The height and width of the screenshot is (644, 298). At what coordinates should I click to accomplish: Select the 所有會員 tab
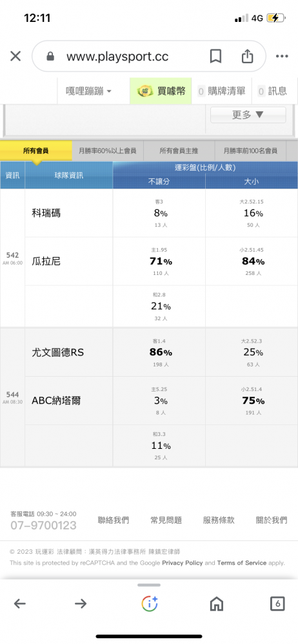point(36,151)
